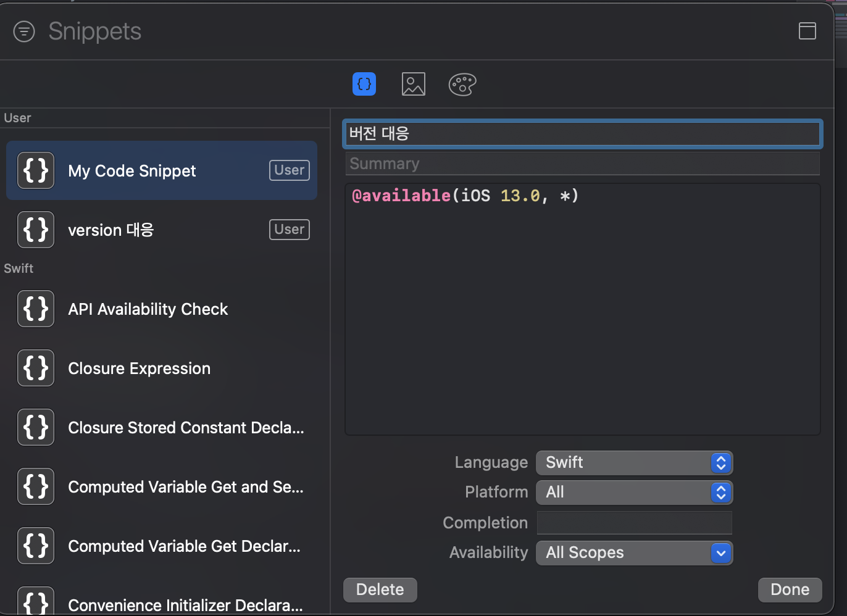Click the Delete button
847x616 pixels.
380,589
